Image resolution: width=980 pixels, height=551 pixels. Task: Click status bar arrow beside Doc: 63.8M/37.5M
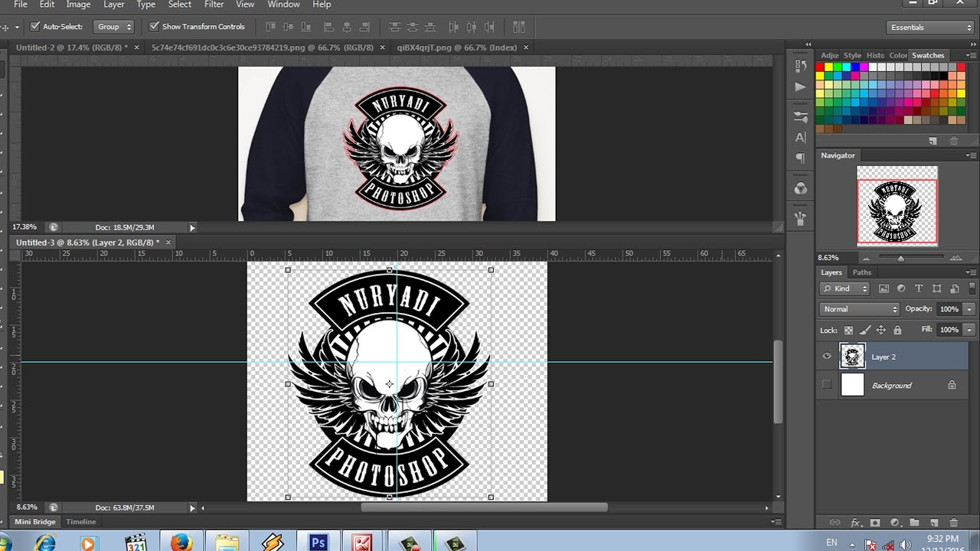point(192,507)
